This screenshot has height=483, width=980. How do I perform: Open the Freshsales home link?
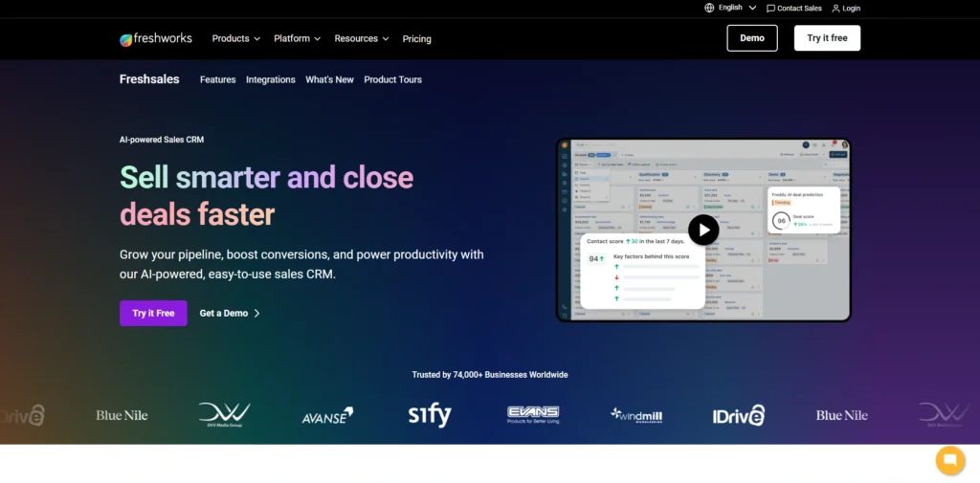149,79
